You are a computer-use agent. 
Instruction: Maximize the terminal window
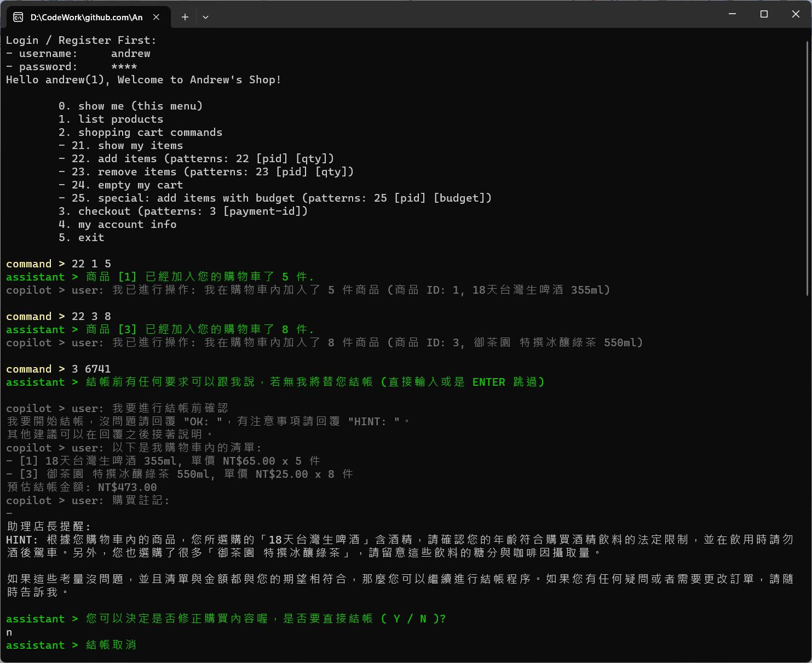(x=764, y=14)
